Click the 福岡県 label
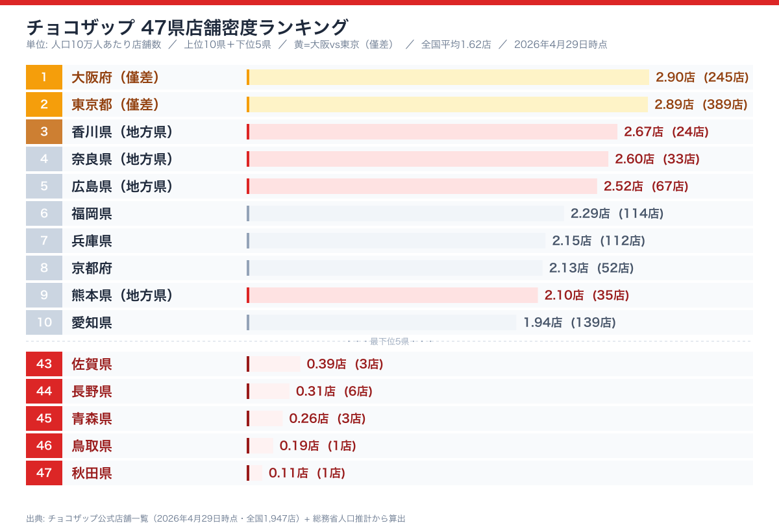779x532 pixels. [92, 213]
